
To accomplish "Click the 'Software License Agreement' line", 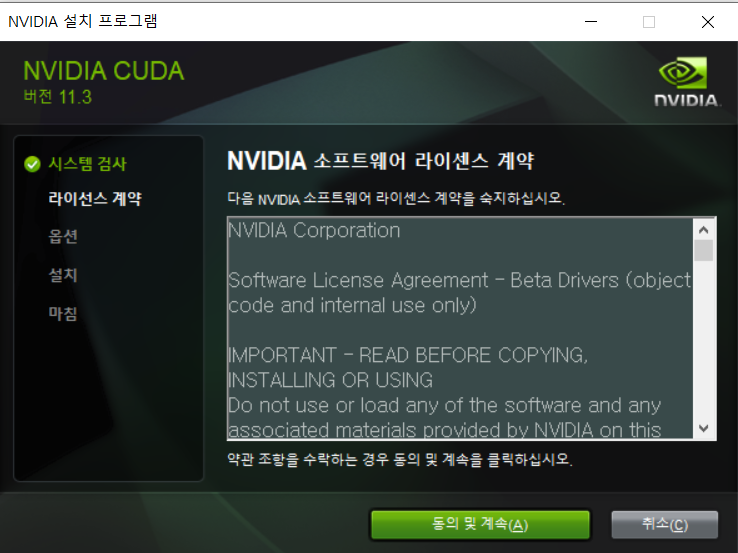I will (459, 281).
